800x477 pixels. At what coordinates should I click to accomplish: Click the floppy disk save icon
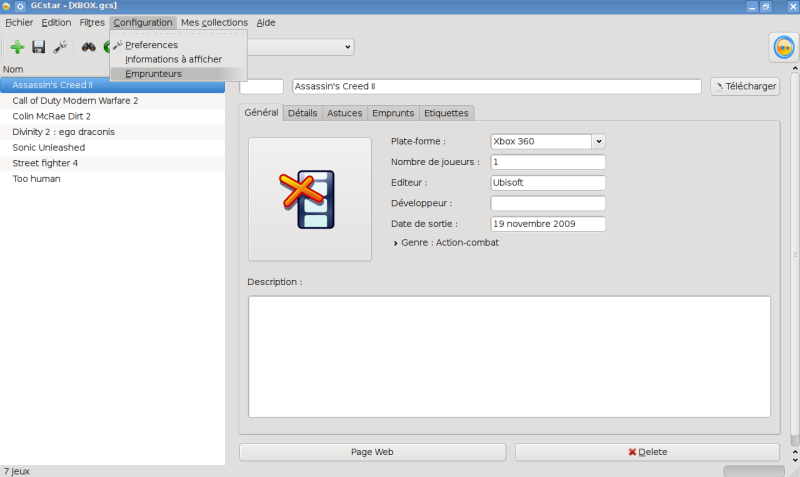[39, 47]
